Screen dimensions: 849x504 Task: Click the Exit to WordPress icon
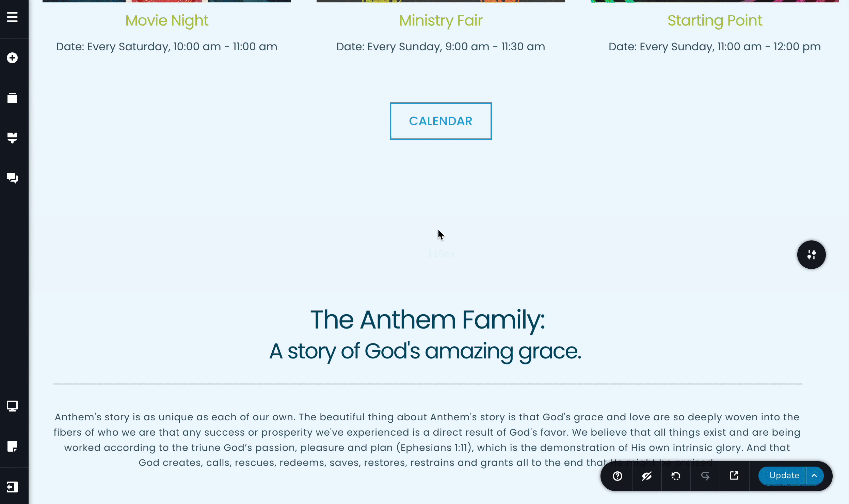pyautogui.click(x=13, y=487)
